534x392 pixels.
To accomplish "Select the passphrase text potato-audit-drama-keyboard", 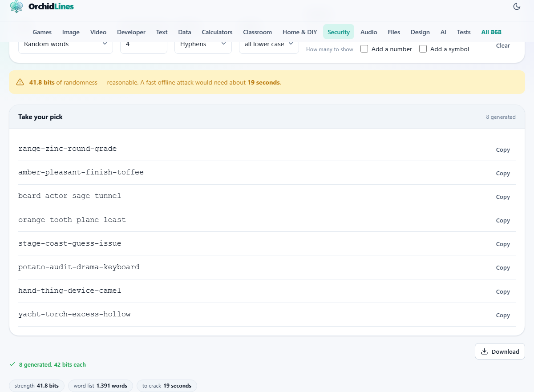I will [79, 267].
